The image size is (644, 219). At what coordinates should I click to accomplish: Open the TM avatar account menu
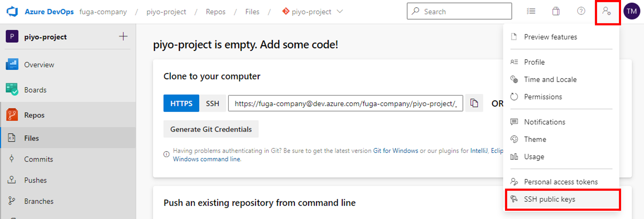[631, 11]
